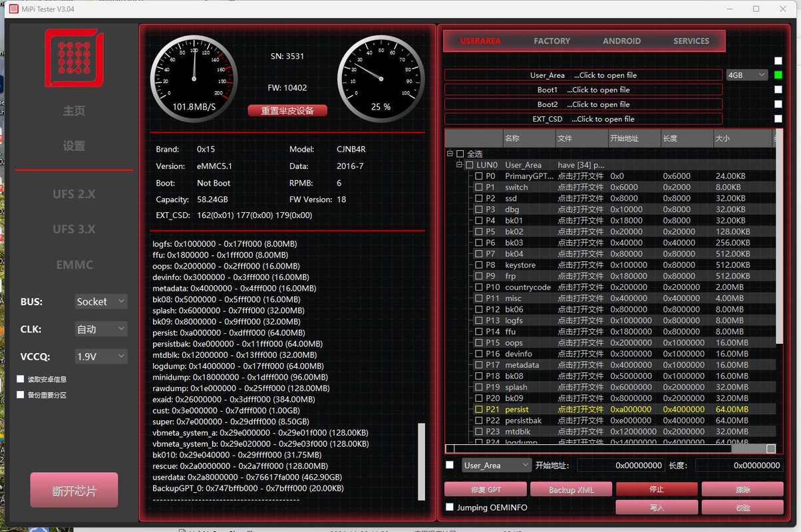Click the 101.8MB/S speed gauge
The image size is (801, 532).
(x=194, y=78)
